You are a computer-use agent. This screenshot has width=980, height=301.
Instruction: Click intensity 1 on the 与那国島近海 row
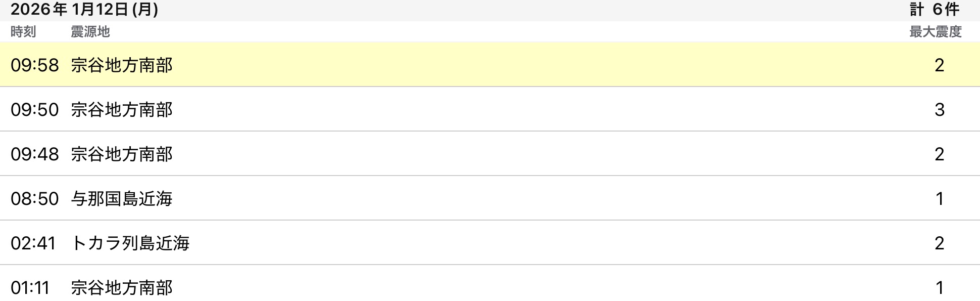pyautogui.click(x=939, y=198)
